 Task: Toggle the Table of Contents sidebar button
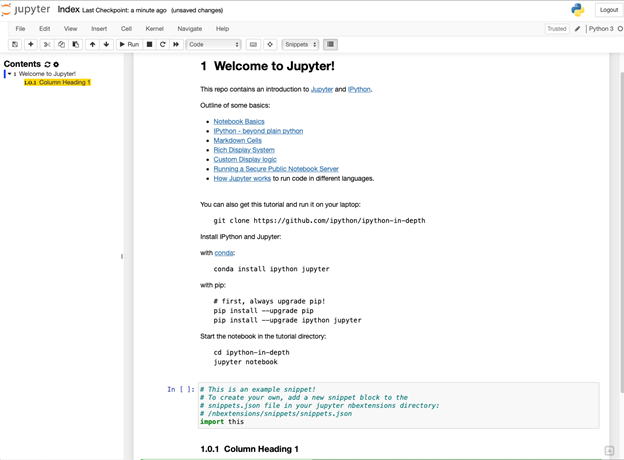(331, 44)
